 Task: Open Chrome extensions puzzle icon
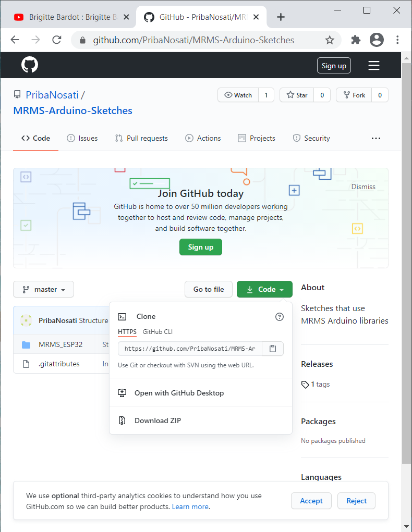coord(356,40)
